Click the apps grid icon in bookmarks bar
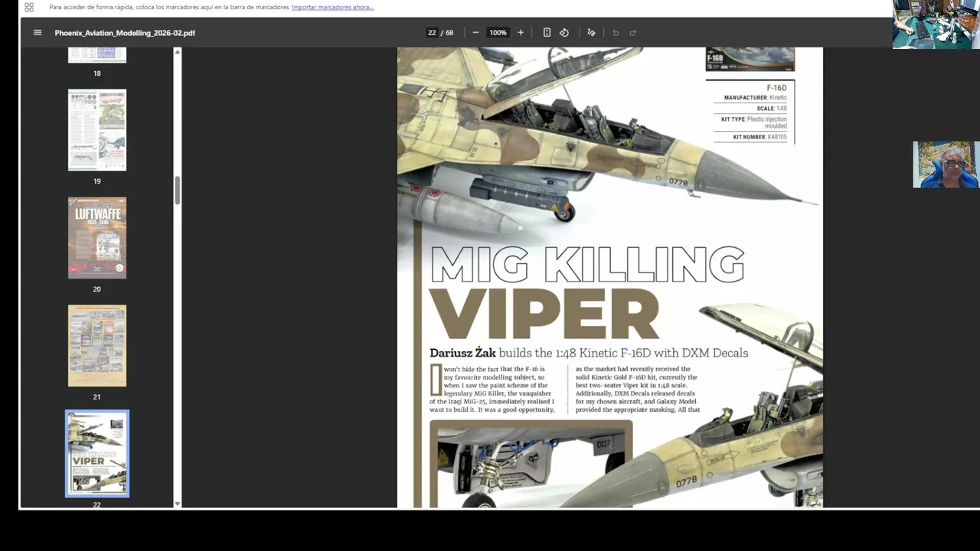The height and width of the screenshot is (551, 980). tap(29, 7)
